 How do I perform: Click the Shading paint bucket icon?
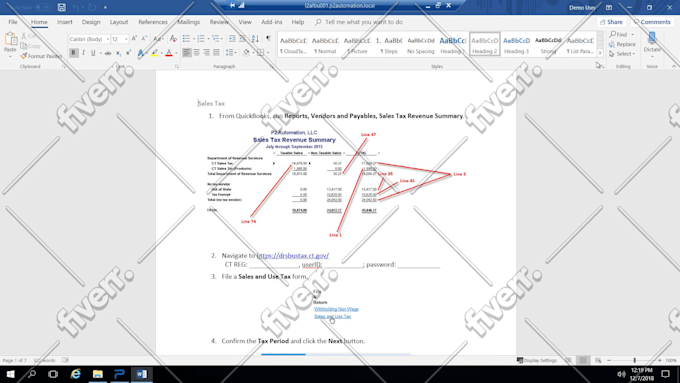coord(246,52)
